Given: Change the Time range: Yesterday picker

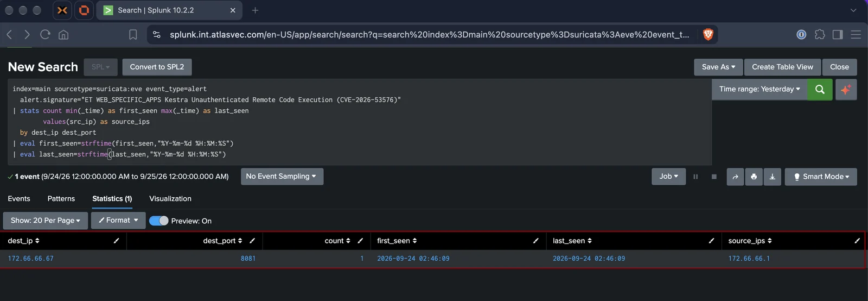Looking at the screenshot, I should [x=759, y=89].
